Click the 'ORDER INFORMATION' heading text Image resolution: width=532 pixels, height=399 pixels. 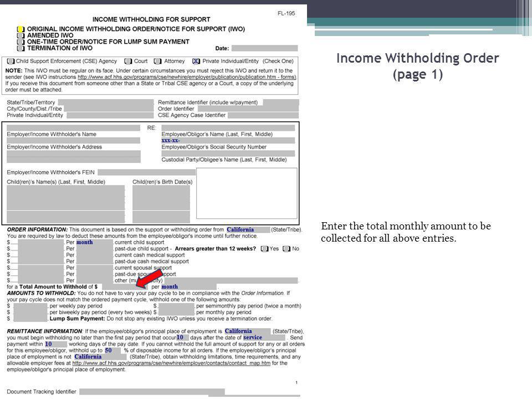coord(37,229)
